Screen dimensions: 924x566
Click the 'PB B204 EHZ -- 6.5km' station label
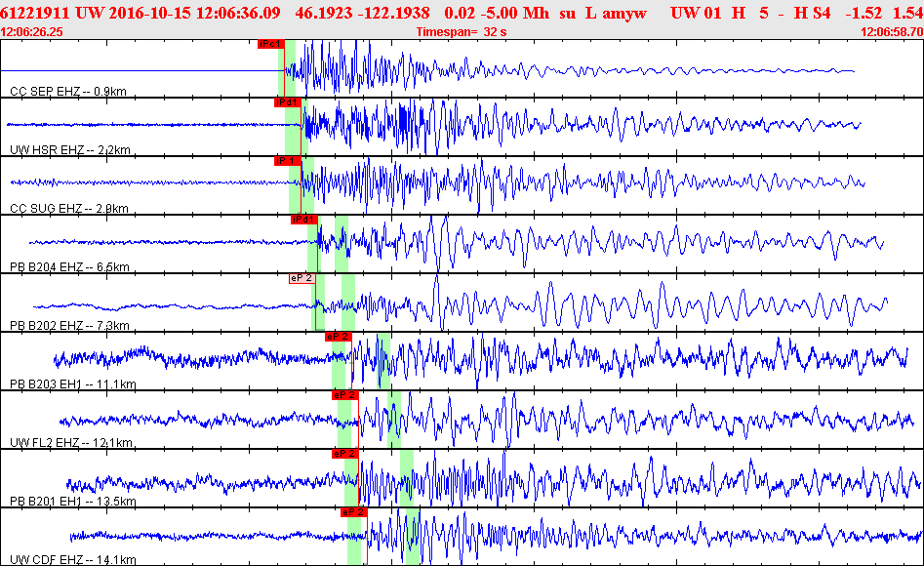coord(69,266)
